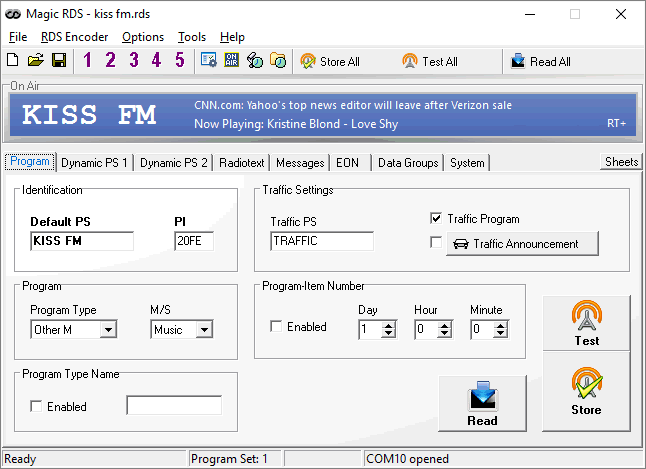
Task: Click the Now Playing radiotext line
Action: point(296,124)
